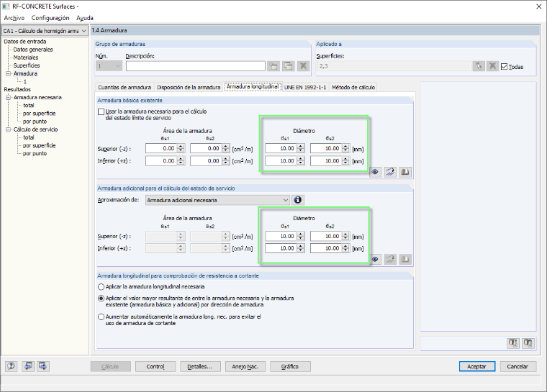Open library book icon in additional reinforcement section
547x392 pixels.
pyautogui.click(x=405, y=259)
